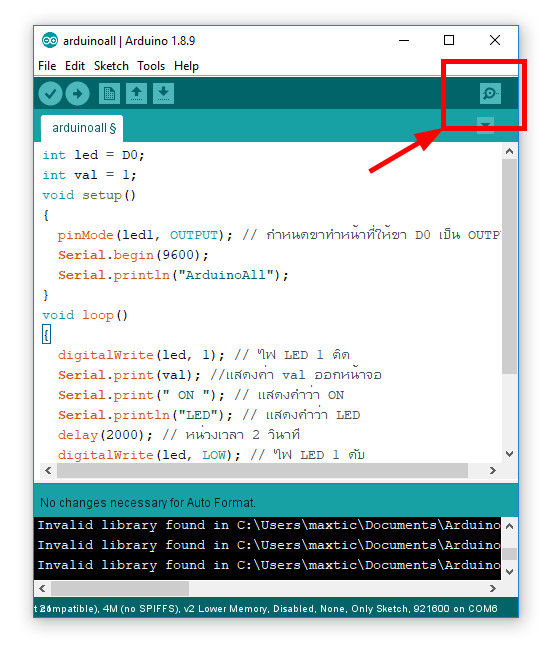Open the Edit menu
The image size is (559, 657).
click(75, 66)
